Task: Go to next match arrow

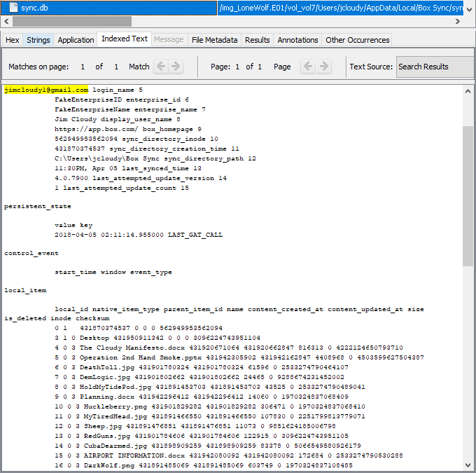Action: coord(176,67)
